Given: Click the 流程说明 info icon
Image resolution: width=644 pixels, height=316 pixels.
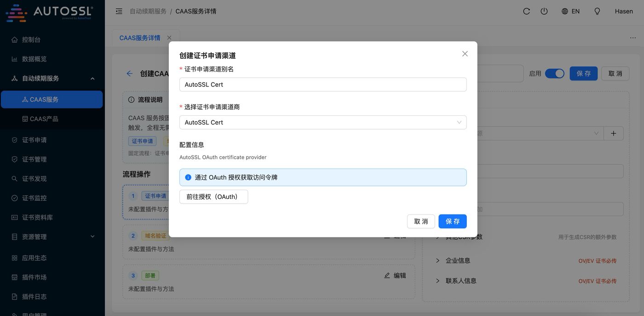Looking at the screenshot, I should [131, 100].
